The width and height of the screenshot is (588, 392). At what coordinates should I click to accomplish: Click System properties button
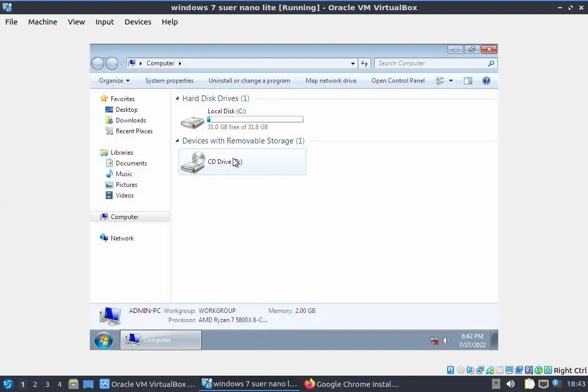click(x=169, y=81)
